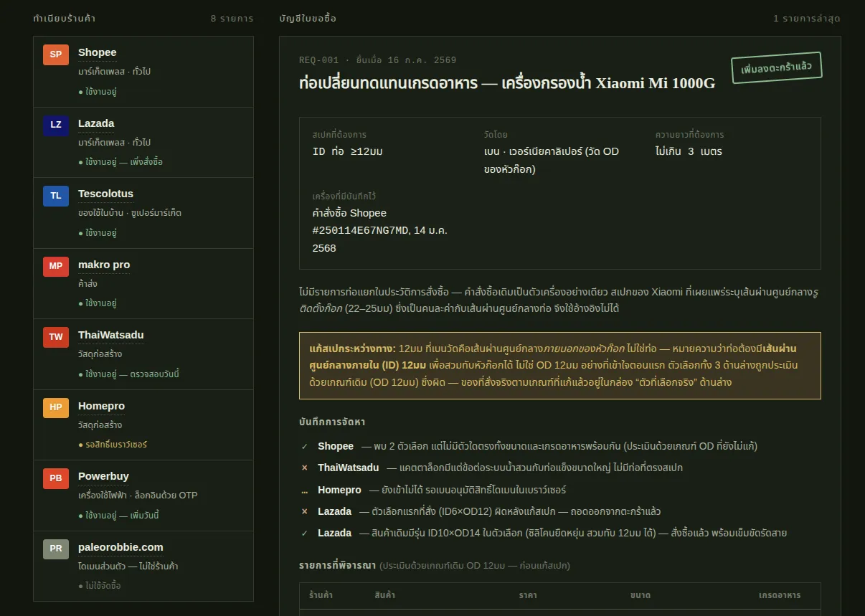The width and height of the screenshot is (865, 616).
Task: Select the Shopee order number #250114E67NG7MD
Action: point(359,230)
